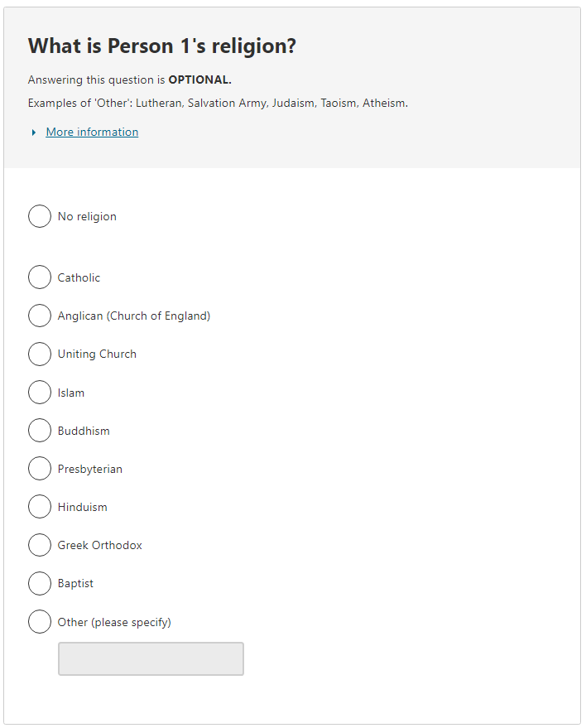Select the Islam radio button

tap(40, 393)
